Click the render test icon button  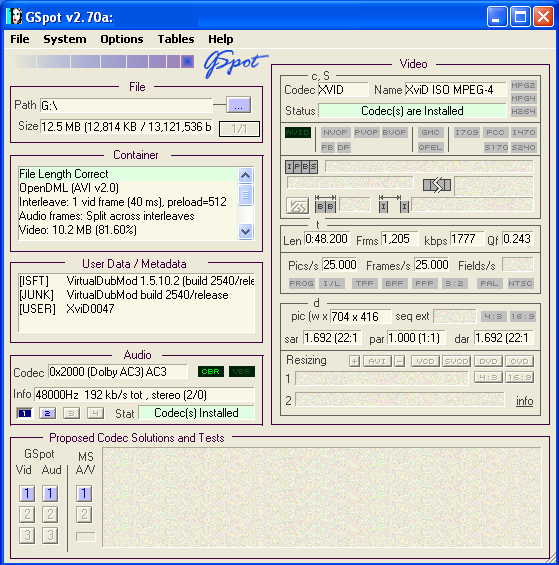click(297, 206)
